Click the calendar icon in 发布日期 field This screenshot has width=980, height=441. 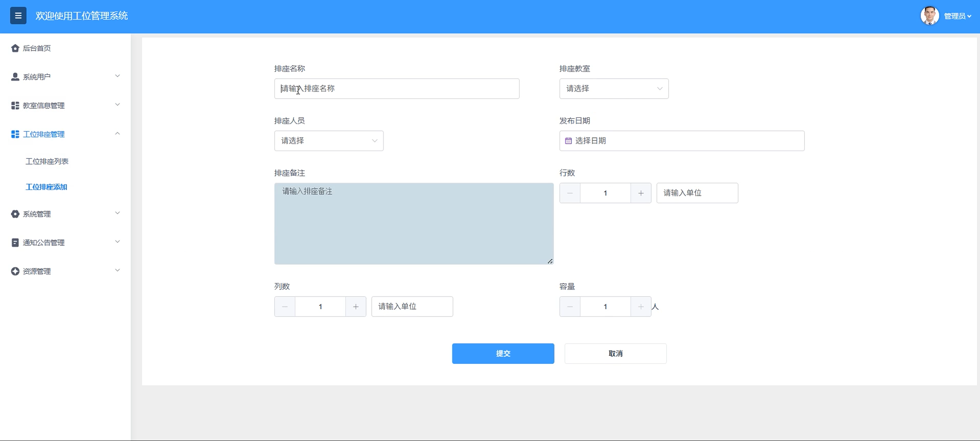click(568, 141)
